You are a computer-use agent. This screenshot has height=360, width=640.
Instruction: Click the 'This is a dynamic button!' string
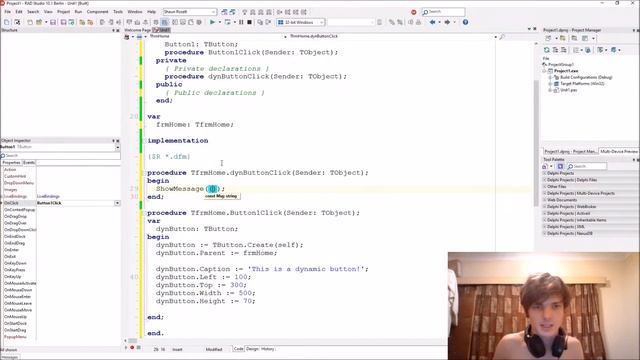click(x=306, y=269)
